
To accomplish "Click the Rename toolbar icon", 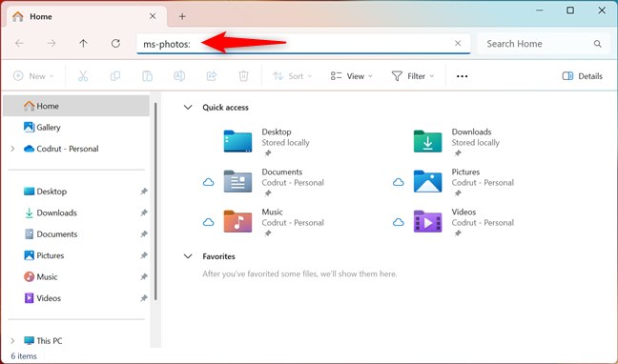I will 179,76.
